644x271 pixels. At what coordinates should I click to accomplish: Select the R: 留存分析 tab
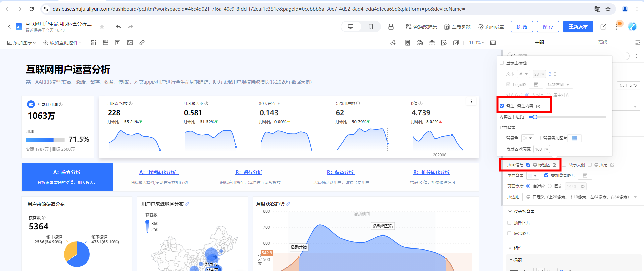point(249,172)
